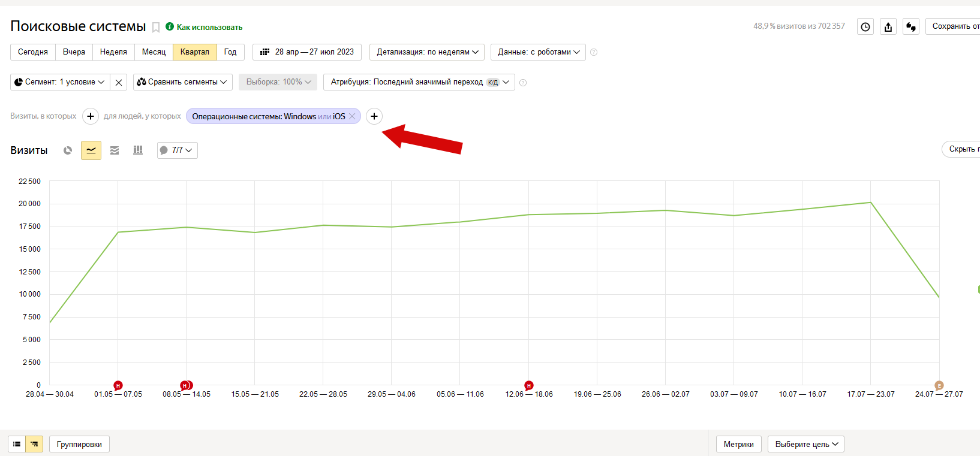Click help icon beside Данные dropdown

[x=594, y=52]
